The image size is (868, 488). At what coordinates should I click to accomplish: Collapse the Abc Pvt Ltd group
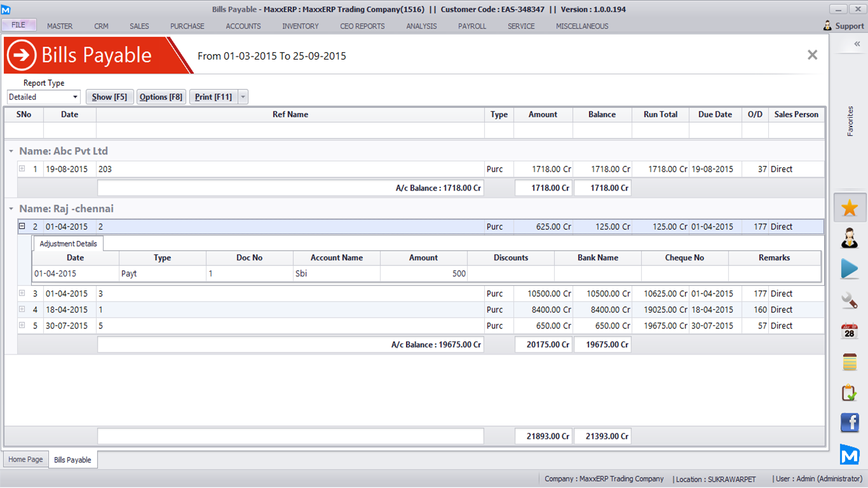[x=11, y=151]
